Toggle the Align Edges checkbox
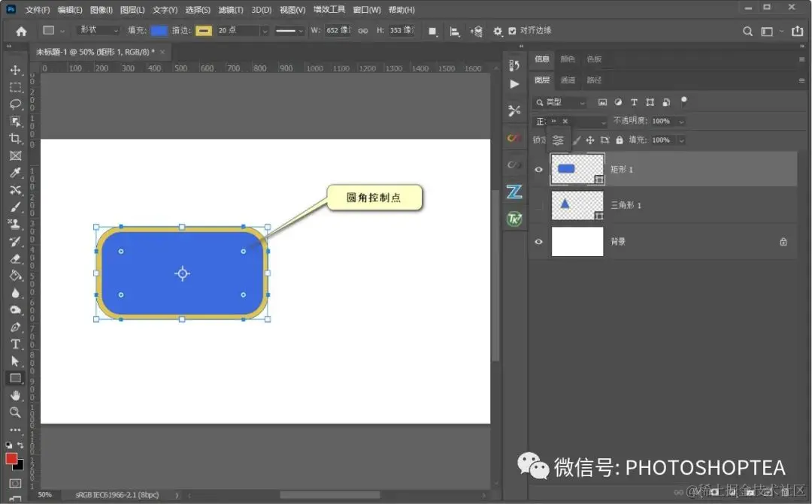The width and height of the screenshot is (812, 504). pos(512,31)
